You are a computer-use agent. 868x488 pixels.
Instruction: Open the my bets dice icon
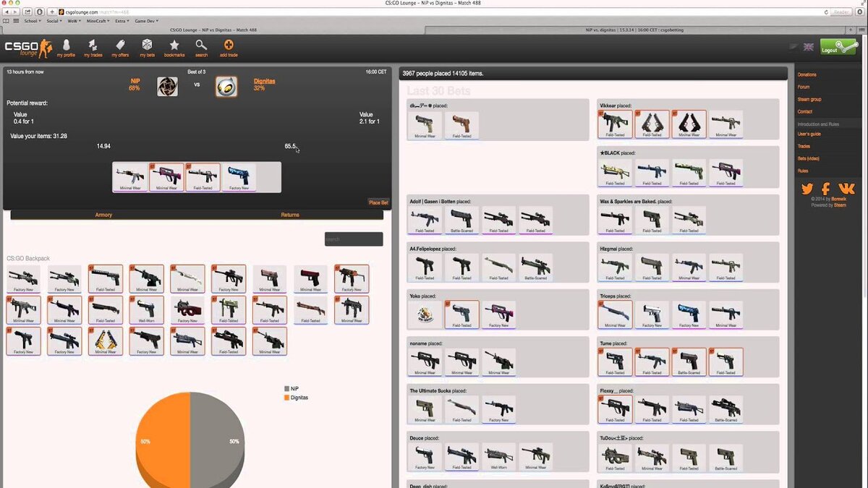pos(147,45)
